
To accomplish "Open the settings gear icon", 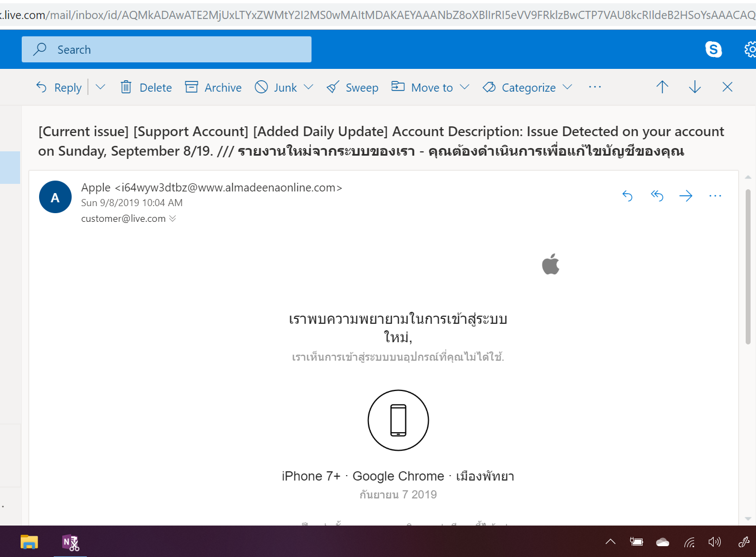I will tap(751, 49).
